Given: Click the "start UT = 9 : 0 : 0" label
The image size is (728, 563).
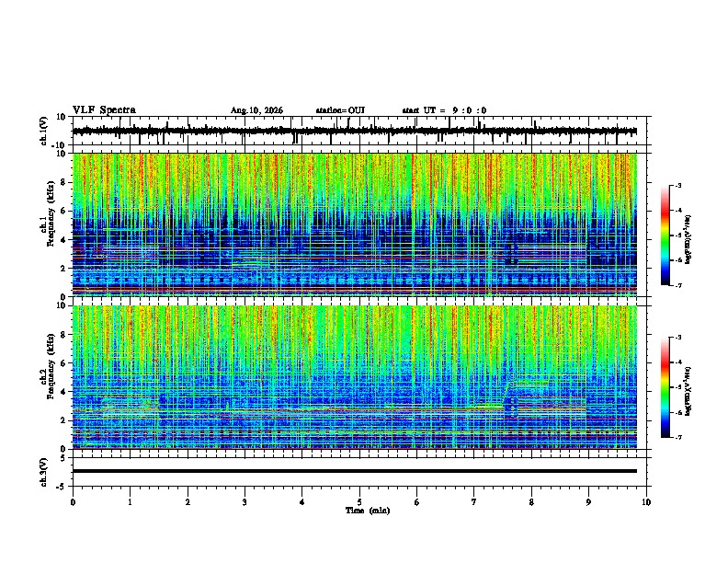Looking at the screenshot, I should (444, 110).
